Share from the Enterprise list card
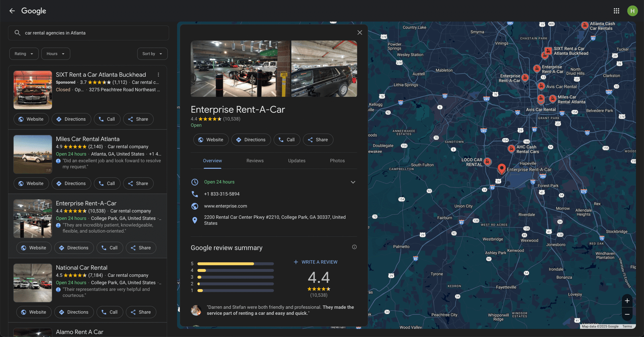 [141, 248]
